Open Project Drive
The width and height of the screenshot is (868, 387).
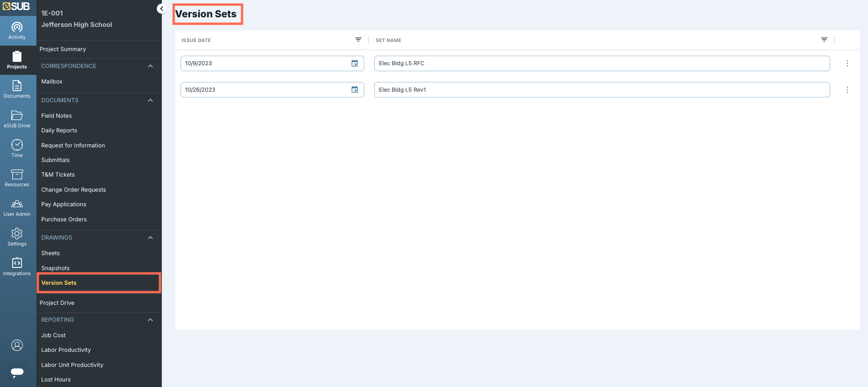tap(57, 303)
